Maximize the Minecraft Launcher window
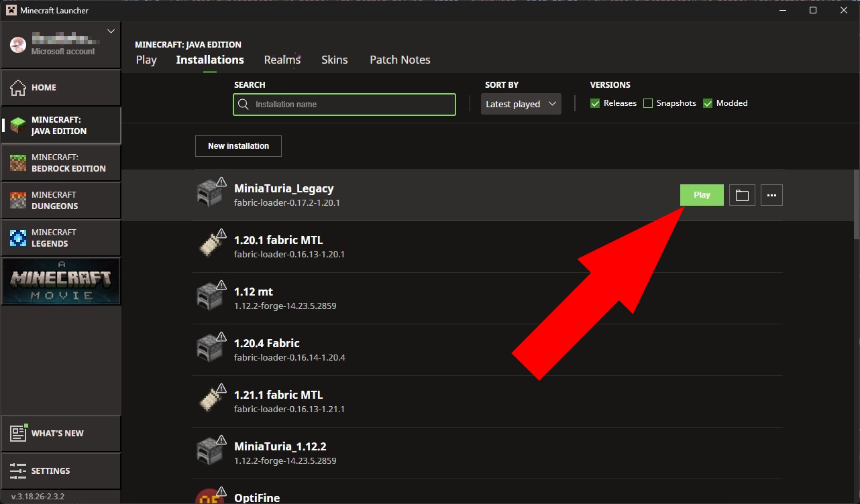This screenshot has height=504, width=860. click(x=813, y=10)
